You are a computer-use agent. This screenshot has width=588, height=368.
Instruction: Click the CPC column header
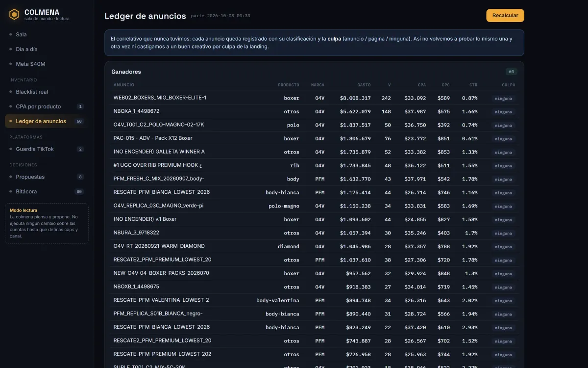(x=445, y=85)
